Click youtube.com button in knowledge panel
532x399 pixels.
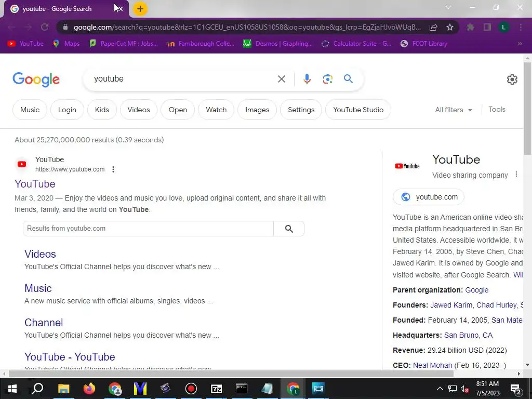coord(429,197)
